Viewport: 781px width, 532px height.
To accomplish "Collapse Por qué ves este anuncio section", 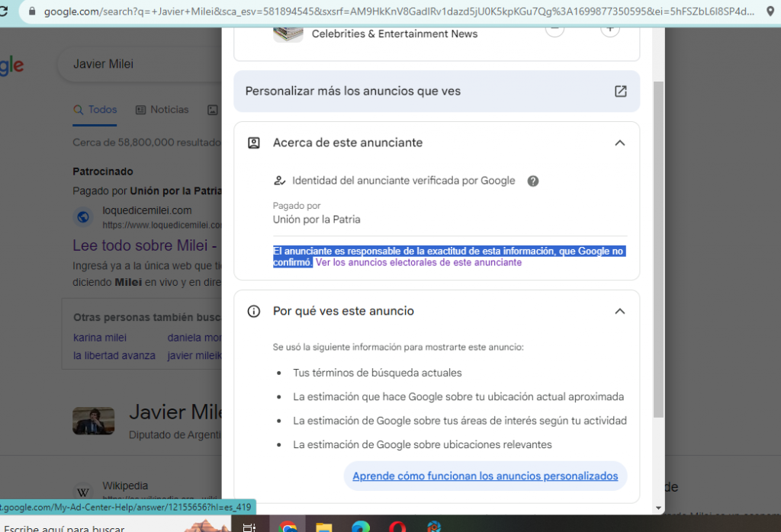I will tap(619, 312).
